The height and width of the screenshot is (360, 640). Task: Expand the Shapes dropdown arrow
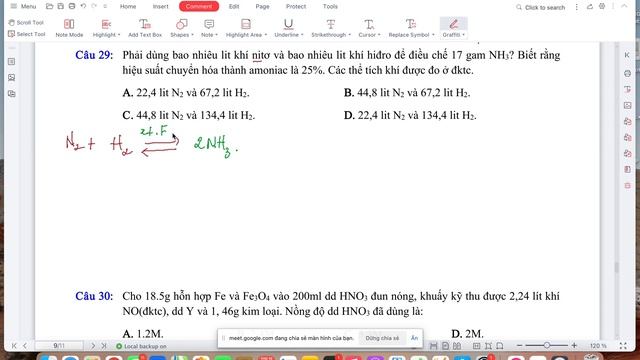click(192, 35)
